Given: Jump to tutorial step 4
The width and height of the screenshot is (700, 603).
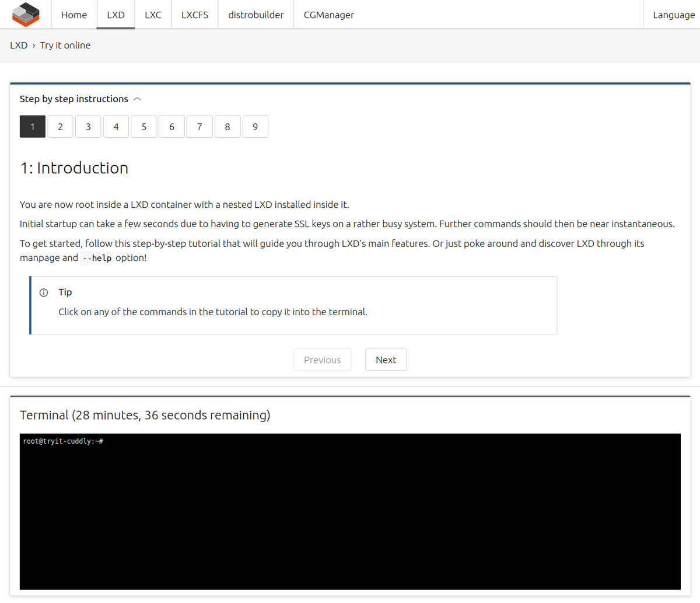Looking at the screenshot, I should click(116, 127).
